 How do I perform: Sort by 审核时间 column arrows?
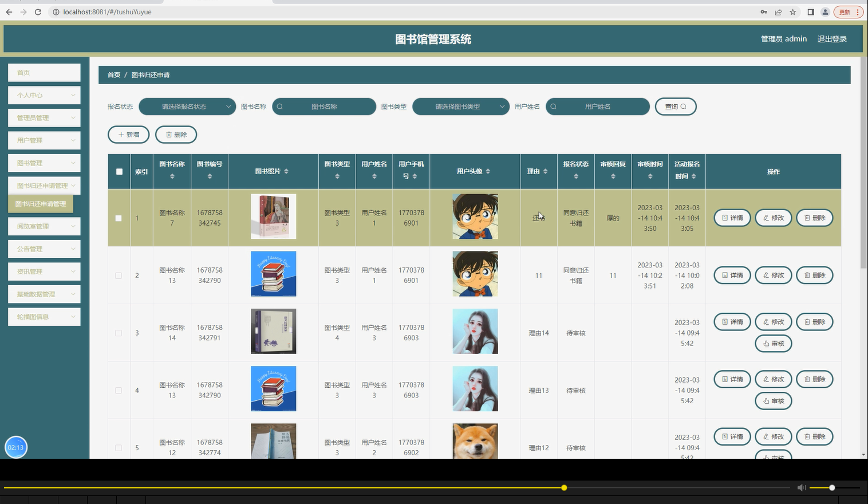650,176
